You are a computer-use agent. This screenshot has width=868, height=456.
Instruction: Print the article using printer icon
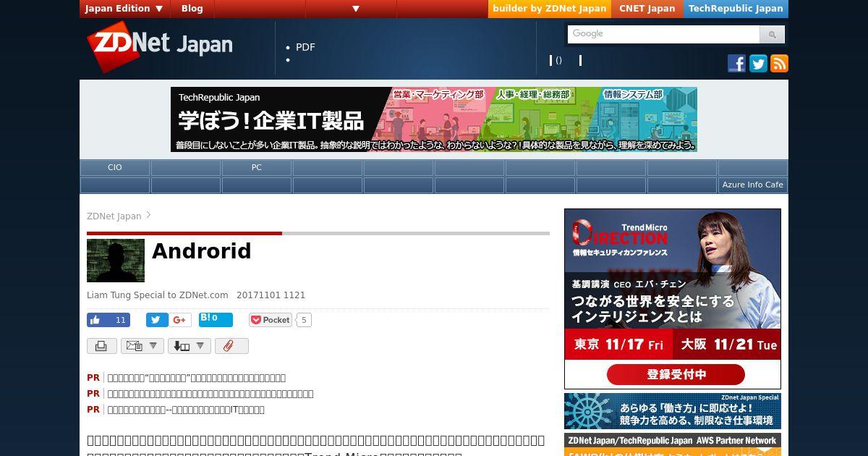(x=102, y=346)
